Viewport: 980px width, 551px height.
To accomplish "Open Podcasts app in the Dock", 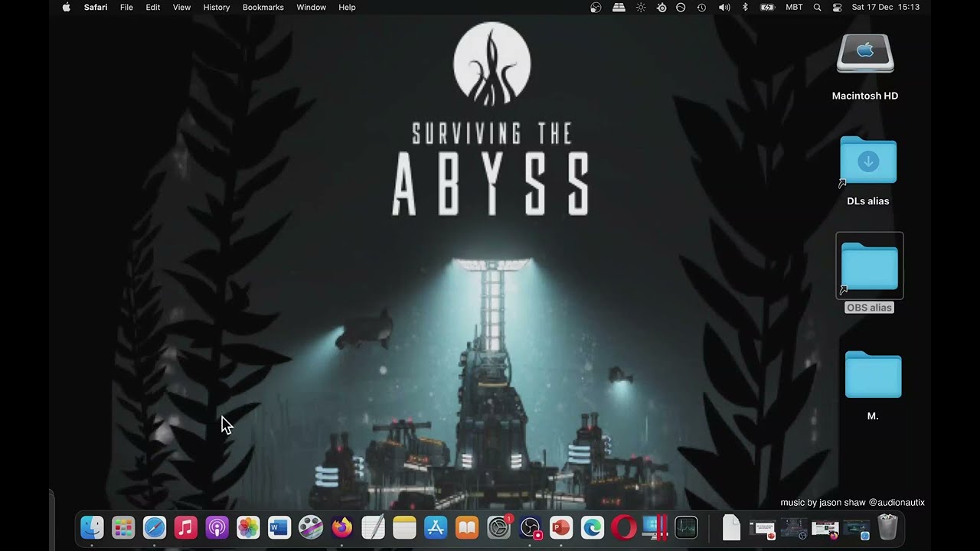I will (x=217, y=527).
